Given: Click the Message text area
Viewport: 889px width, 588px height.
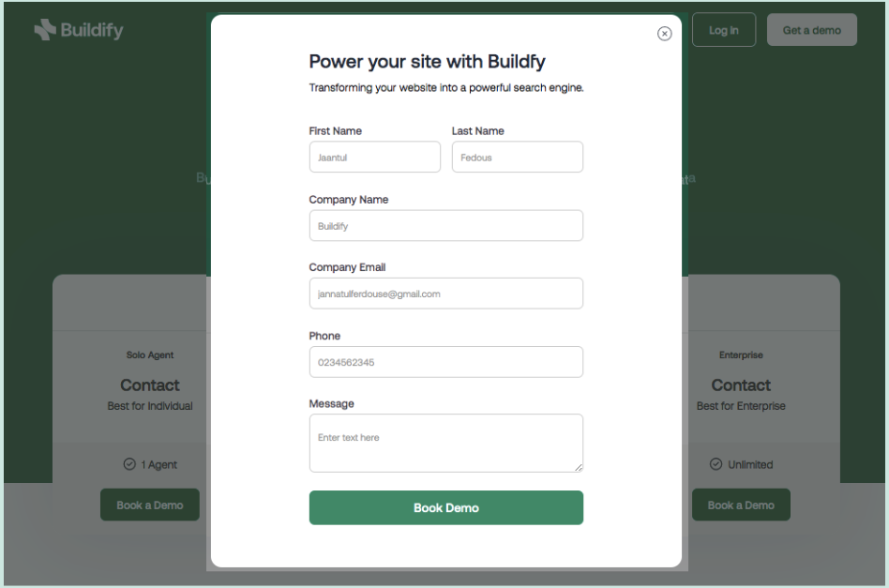Looking at the screenshot, I should coord(445,441).
